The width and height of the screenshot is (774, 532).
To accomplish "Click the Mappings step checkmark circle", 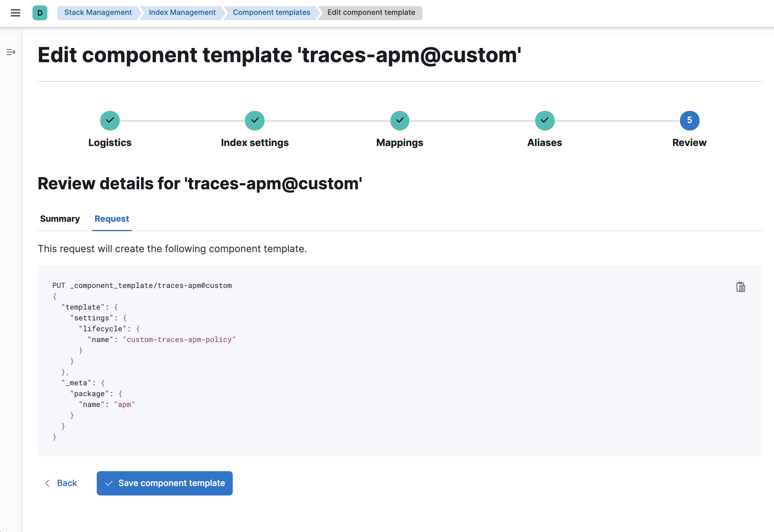I will 400,120.
